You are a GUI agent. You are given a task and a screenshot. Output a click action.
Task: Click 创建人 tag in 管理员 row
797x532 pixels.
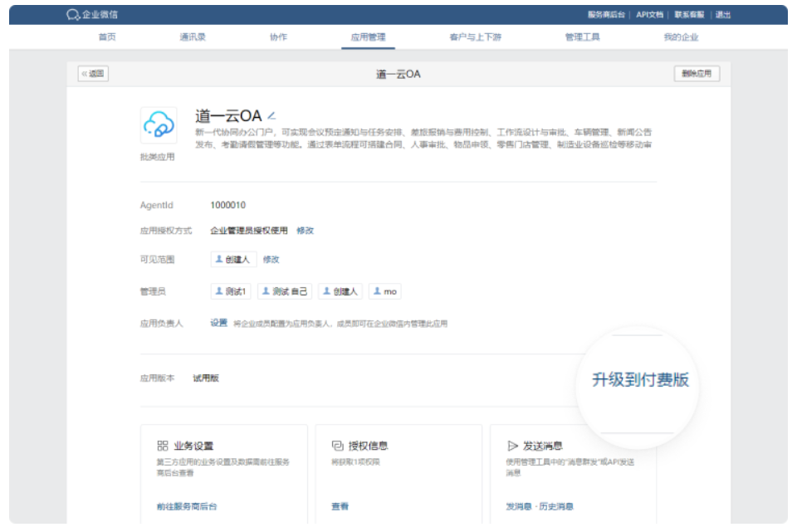click(x=340, y=291)
